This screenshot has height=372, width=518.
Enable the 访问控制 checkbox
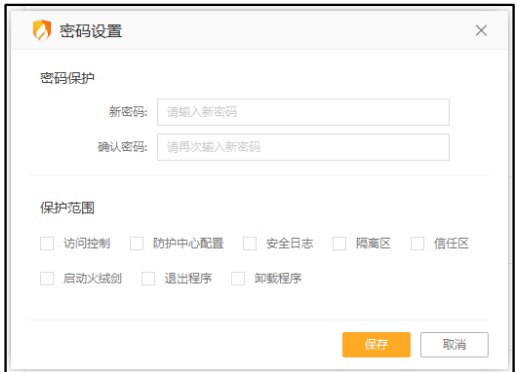47,243
